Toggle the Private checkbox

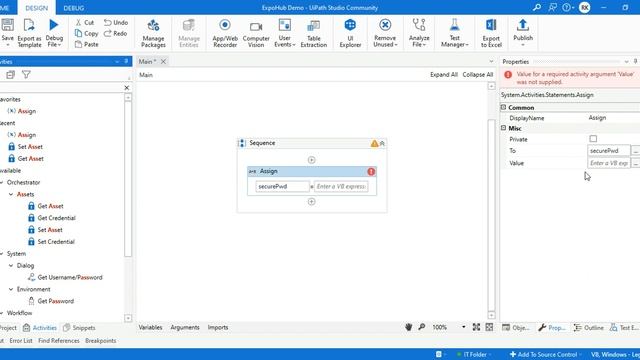(x=593, y=139)
